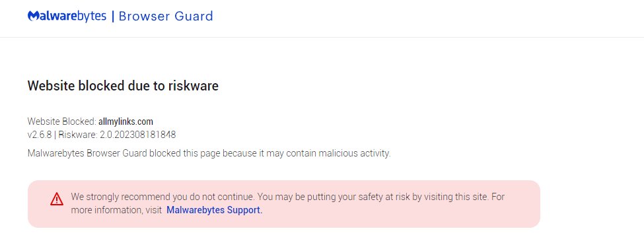
Task: Click the word 'riskware' in the heading
Action: (193, 86)
